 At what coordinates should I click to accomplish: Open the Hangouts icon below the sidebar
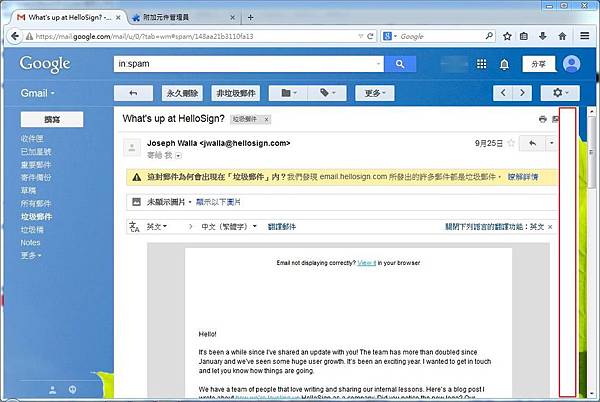(x=72, y=389)
